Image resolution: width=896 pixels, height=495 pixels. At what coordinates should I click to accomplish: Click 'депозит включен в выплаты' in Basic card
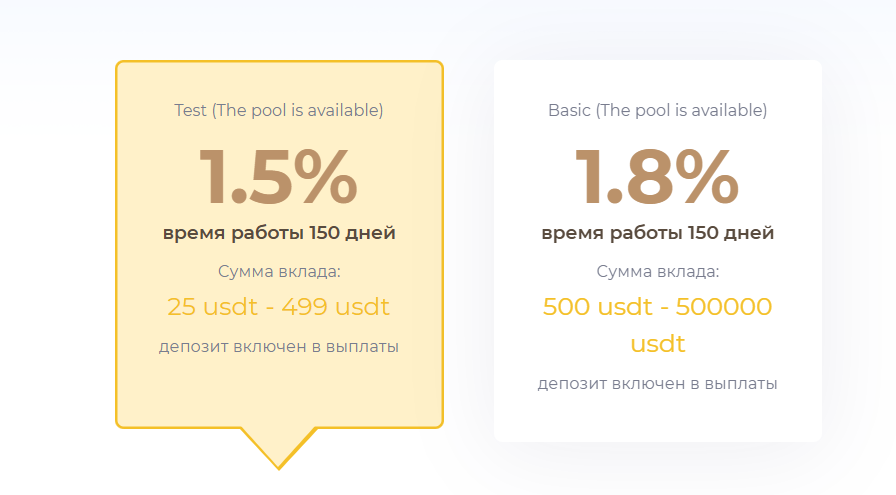(658, 383)
